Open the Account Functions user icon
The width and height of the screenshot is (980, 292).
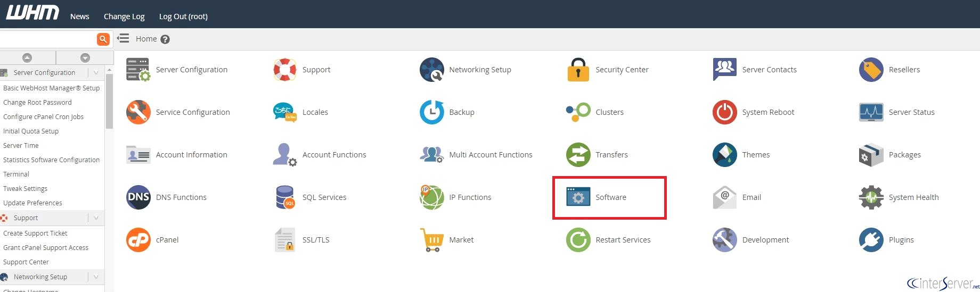point(285,155)
